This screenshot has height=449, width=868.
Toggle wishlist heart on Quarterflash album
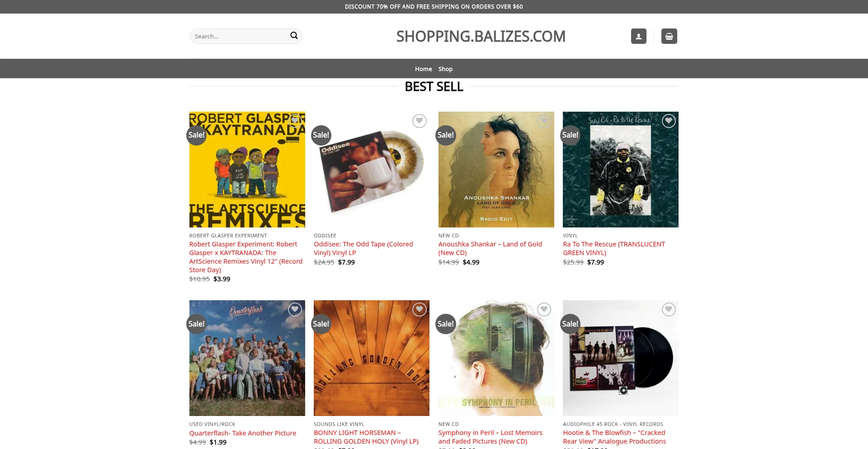[x=295, y=309]
